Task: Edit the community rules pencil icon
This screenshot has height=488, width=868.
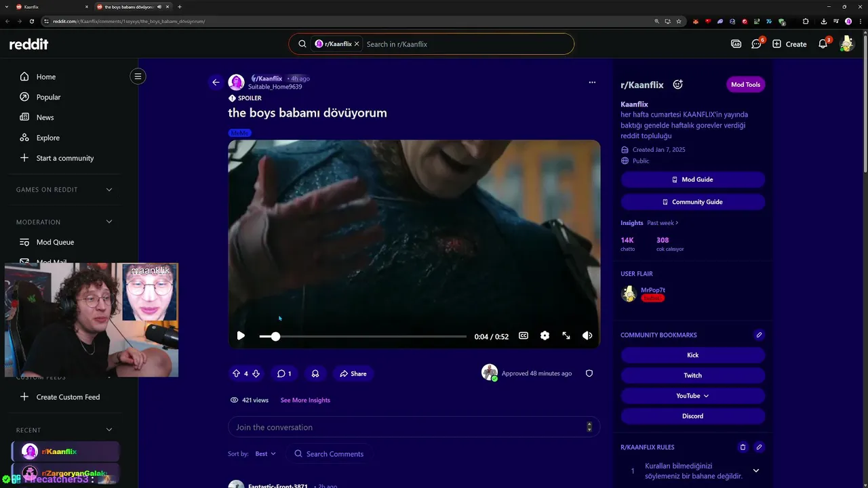Action: [x=759, y=447]
